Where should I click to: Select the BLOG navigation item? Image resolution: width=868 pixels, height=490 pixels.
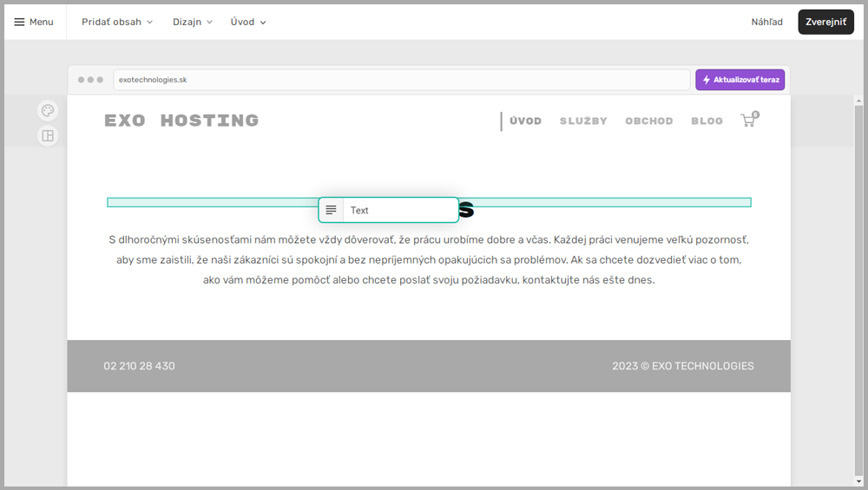[707, 121]
